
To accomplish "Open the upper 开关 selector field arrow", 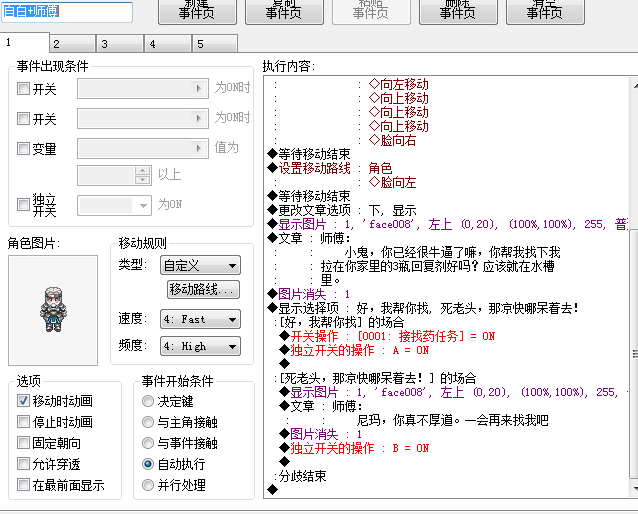I will [x=198, y=88].
